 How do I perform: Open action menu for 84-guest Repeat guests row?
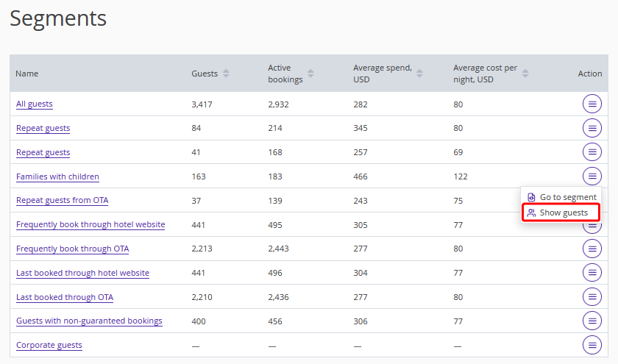tap(592, 128)
